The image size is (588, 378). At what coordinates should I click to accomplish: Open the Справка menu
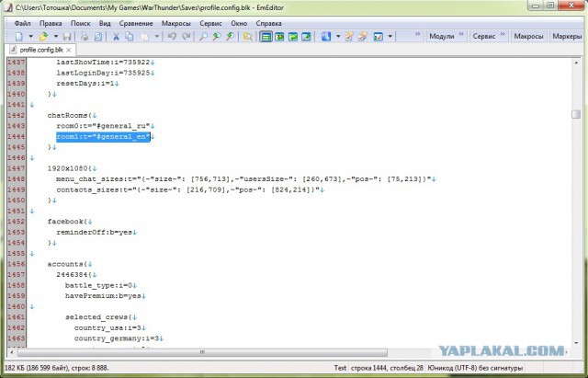pyautogui.click(x=268, y=23)
